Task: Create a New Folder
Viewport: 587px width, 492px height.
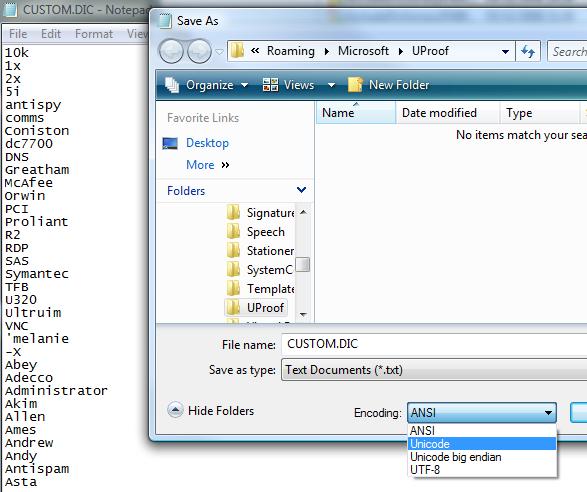Action: click(x=388, y=85)
